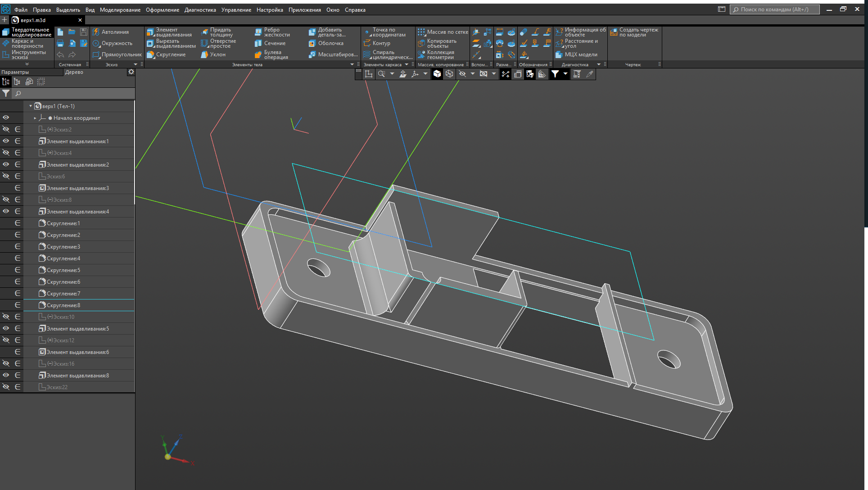Show Эскиз:2 via its crossed eye
This screenshot has width=868, height=490.
pyautogui.click(x=6, y=129)
